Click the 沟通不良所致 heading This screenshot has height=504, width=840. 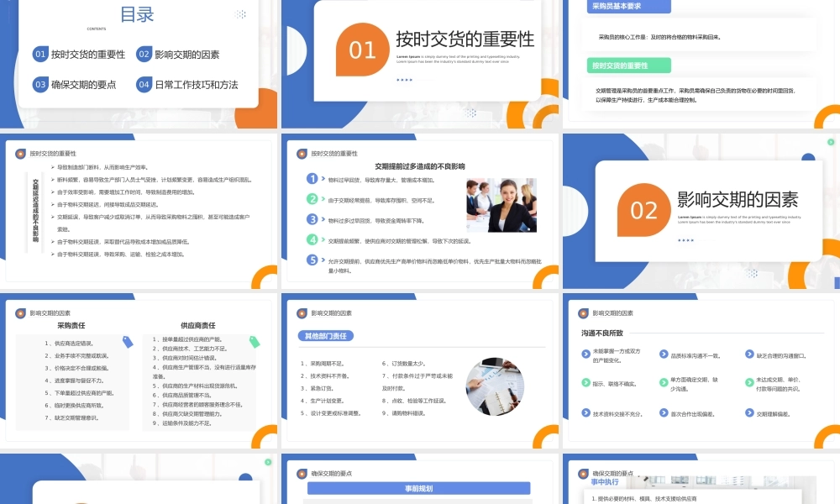(x=602, y=333)
